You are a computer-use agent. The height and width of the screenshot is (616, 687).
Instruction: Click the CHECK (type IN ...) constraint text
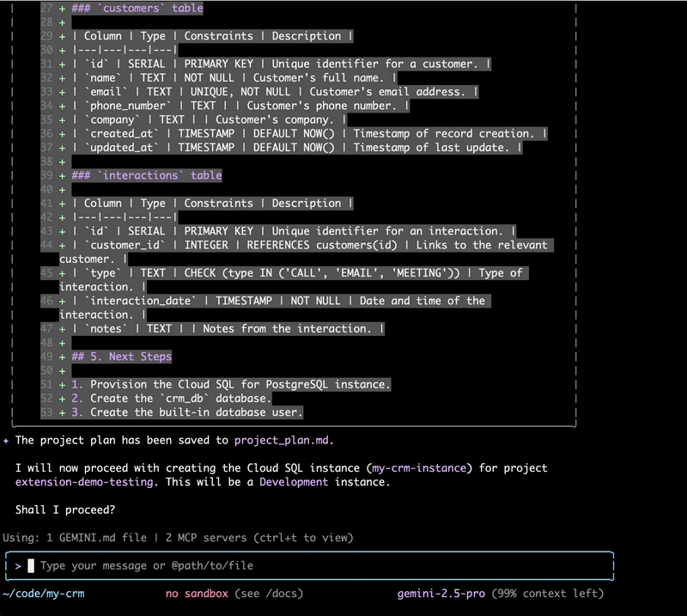click(321, 273)
